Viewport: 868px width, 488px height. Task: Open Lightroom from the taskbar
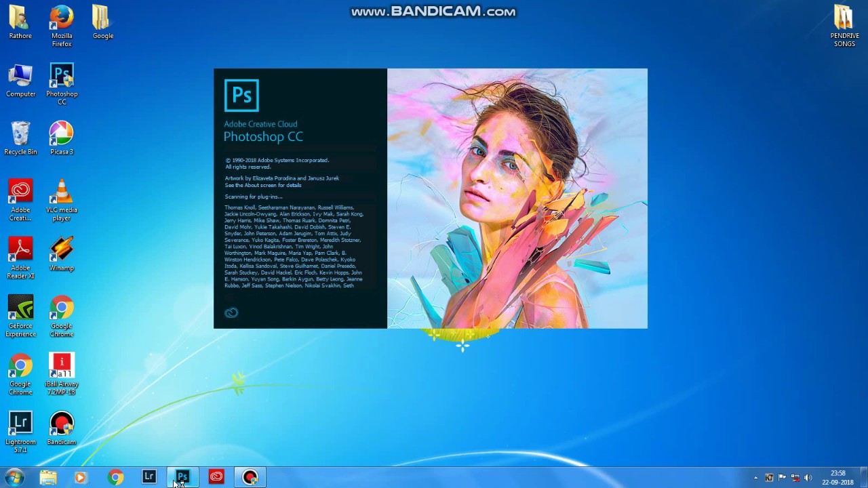click(x=149, y=477)
